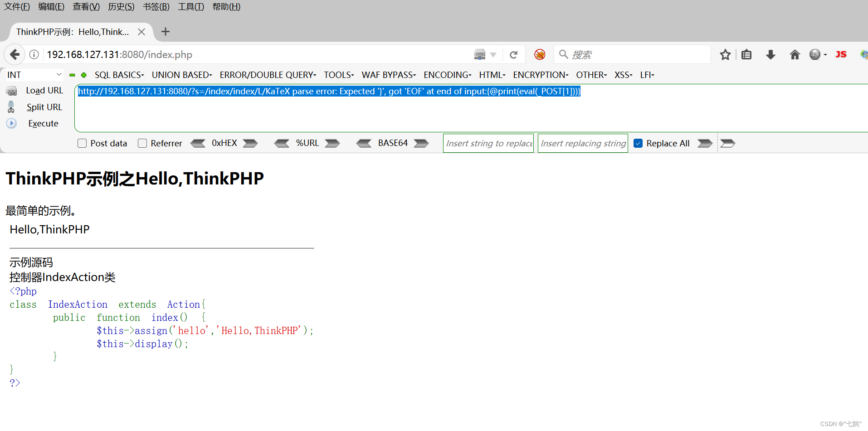Open the INT dropdown selector
This screenshot has height=431, width=868.
coord(34,75)
